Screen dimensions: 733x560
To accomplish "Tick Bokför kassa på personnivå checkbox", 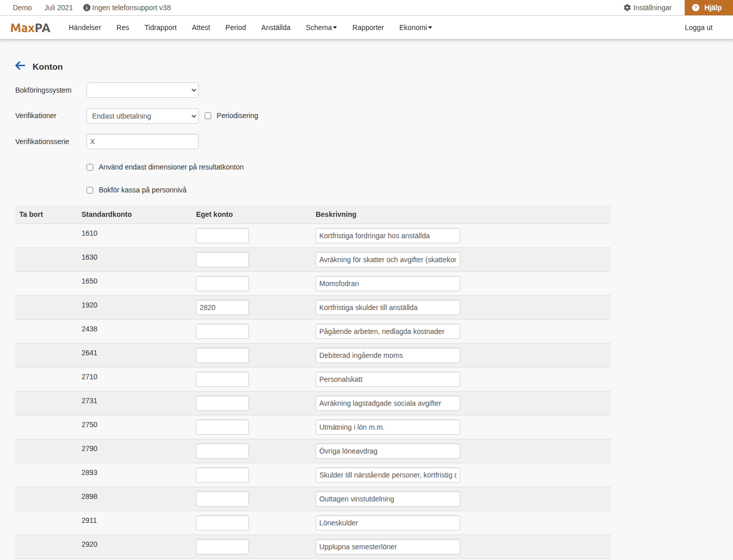I will 90,190.
